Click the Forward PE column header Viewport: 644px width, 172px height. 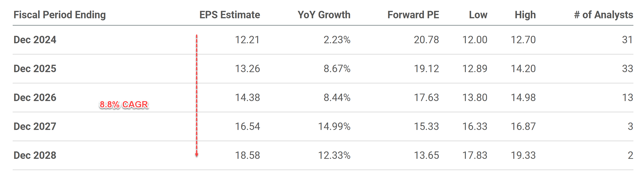point(413,15)
